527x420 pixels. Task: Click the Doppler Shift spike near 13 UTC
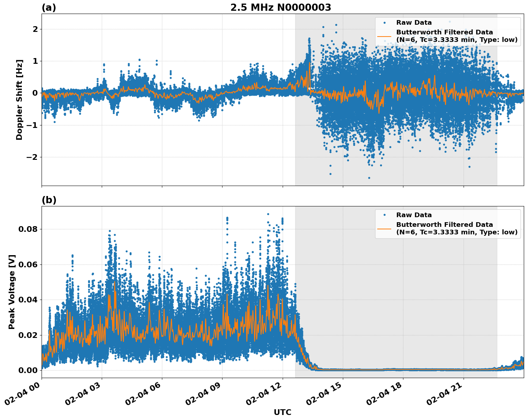309,38
